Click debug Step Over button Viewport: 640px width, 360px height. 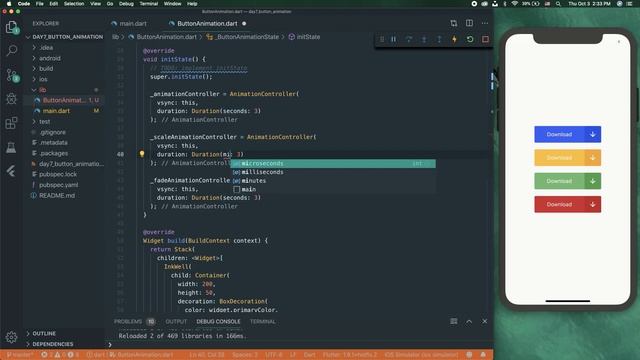[x=409, y=39]
